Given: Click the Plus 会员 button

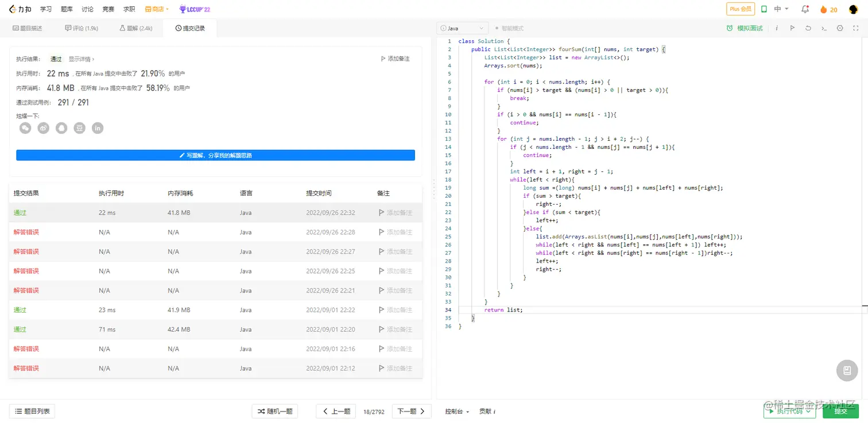Looking at the screenshot, I should (x=740, y=9).
